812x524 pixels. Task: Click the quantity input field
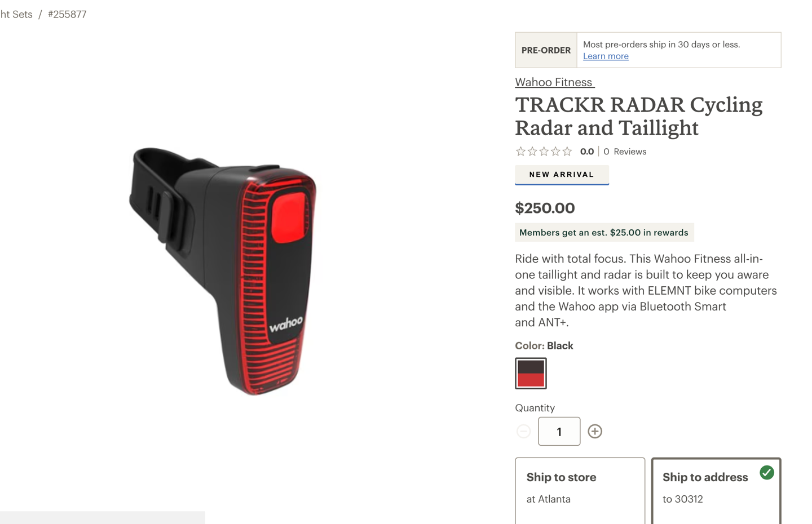pos(559,432)
